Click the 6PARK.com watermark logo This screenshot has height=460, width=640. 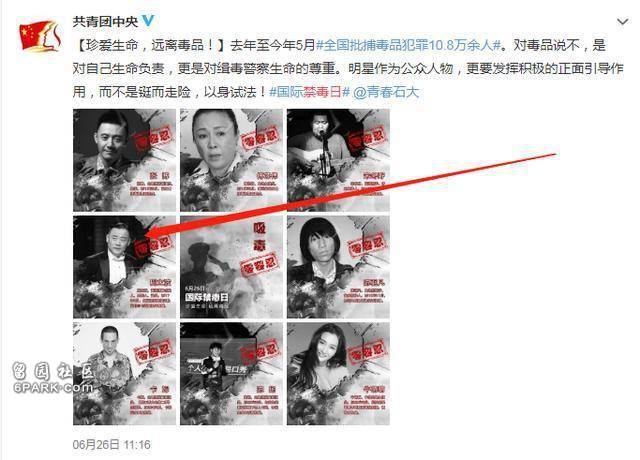(x=52, y=378)
